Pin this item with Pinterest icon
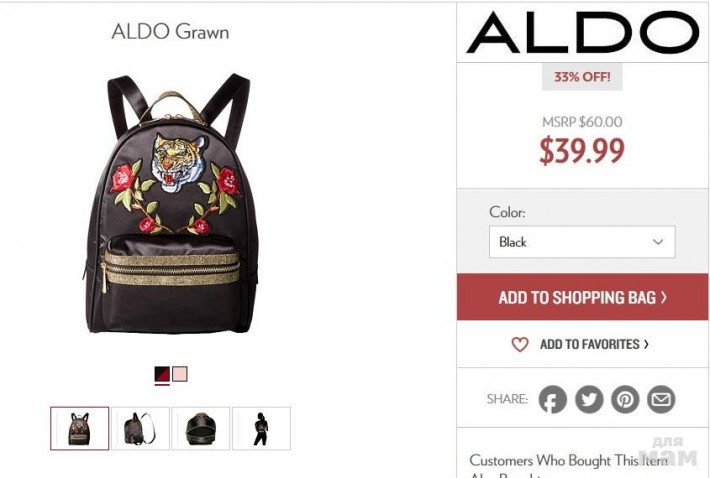 click(625, 399)
